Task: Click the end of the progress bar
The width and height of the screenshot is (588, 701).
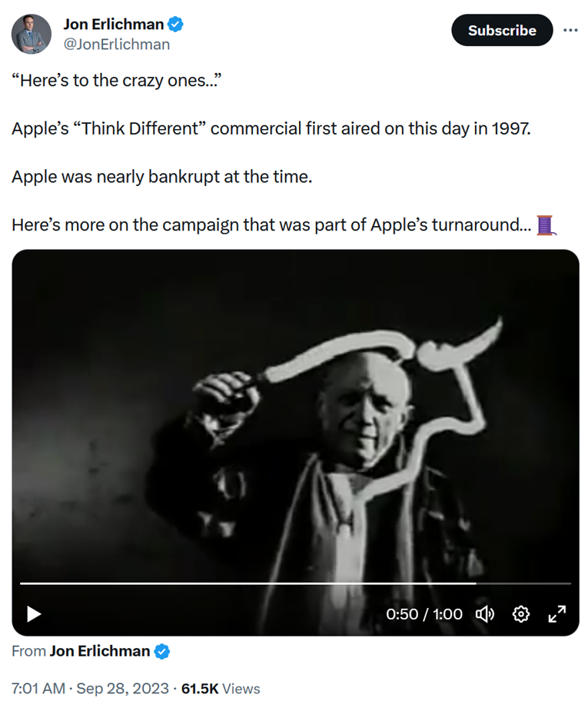Action: point(569,583)
